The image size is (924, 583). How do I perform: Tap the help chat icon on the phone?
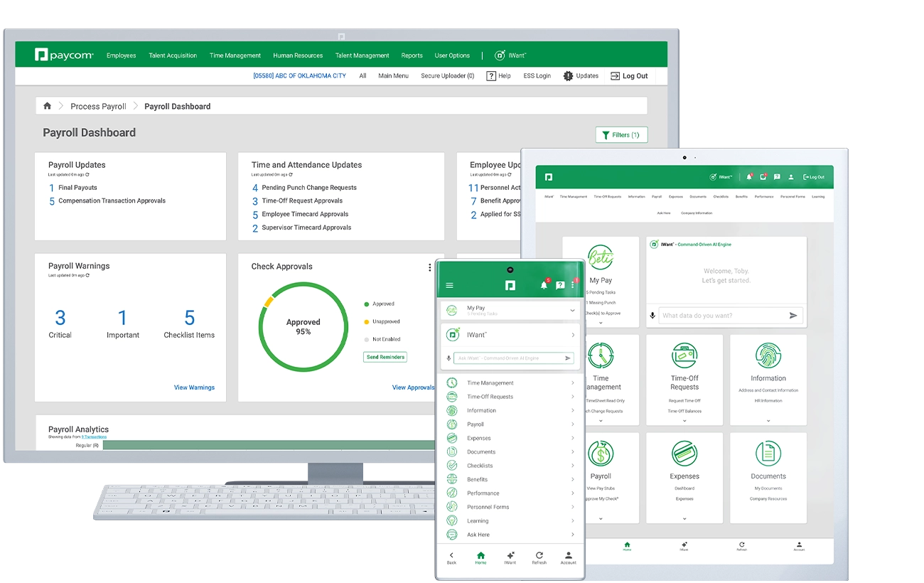tap(559, 285)
